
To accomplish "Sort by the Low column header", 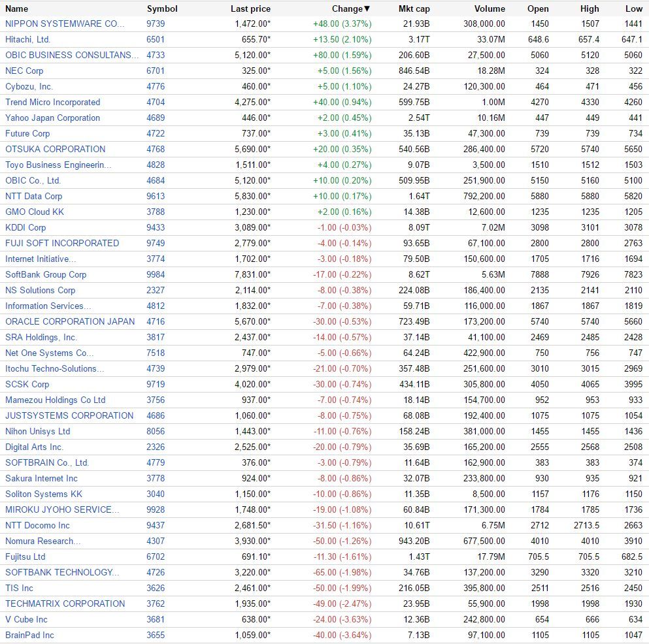I will (x=634, y=8).
